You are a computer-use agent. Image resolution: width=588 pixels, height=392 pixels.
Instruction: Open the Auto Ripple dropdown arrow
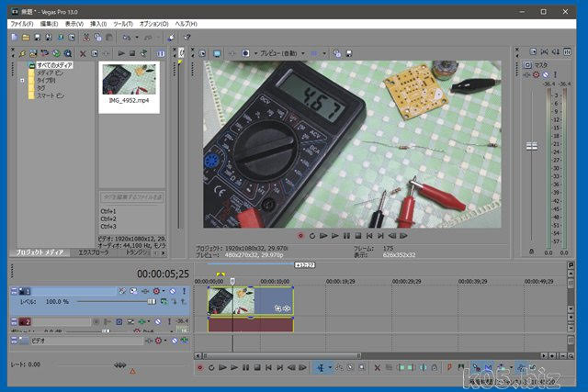tap(511, 367)
